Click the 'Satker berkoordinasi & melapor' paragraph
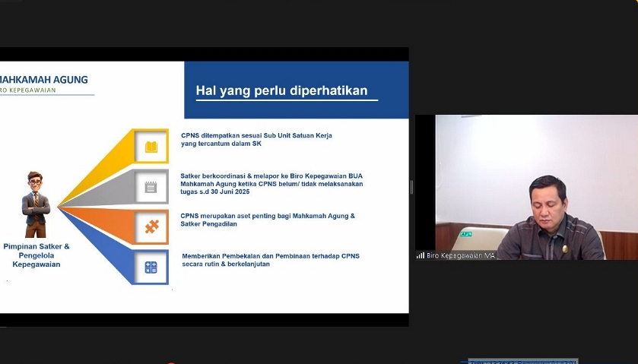Screen dimensions: 638x364 [x=271, y=183]
